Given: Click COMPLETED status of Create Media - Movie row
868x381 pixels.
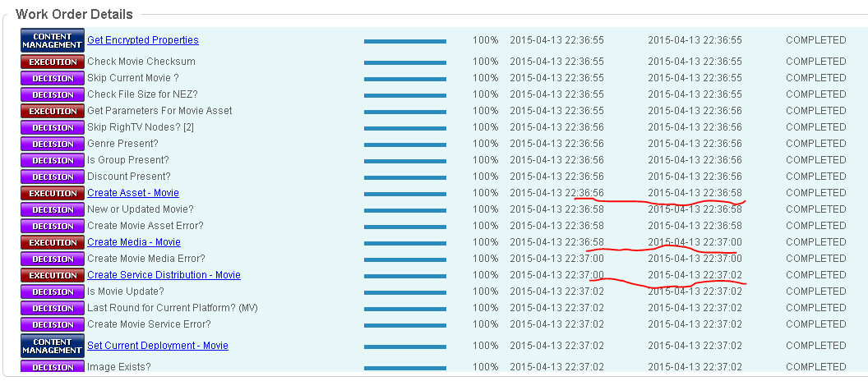Looking at the screenshot, I should point(815,242).
